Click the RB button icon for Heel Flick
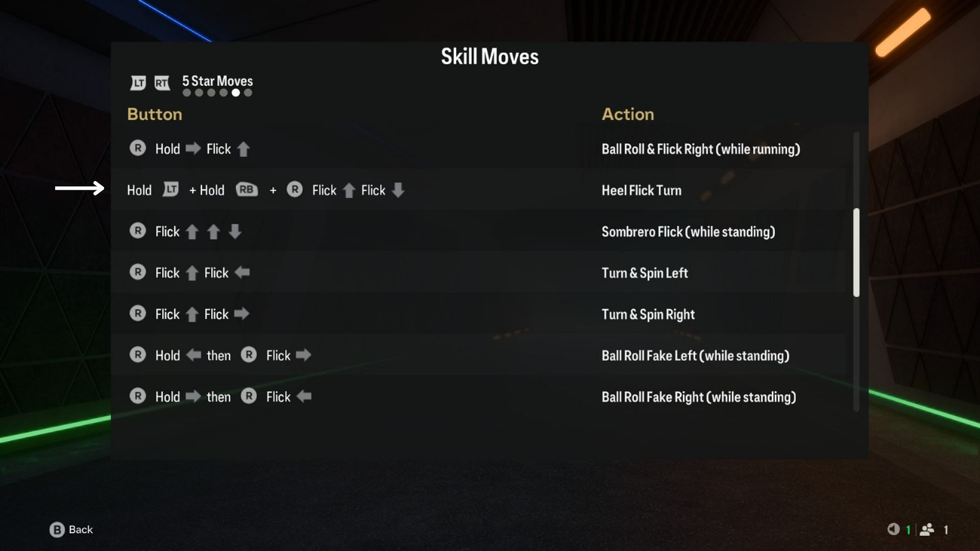Image resolution: width=980 pixels, height=551 pixels. pyautogui.click(x=244, y=190)
